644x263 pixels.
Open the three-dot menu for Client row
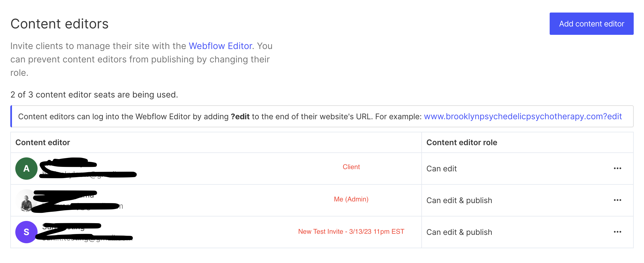(617, 169)
